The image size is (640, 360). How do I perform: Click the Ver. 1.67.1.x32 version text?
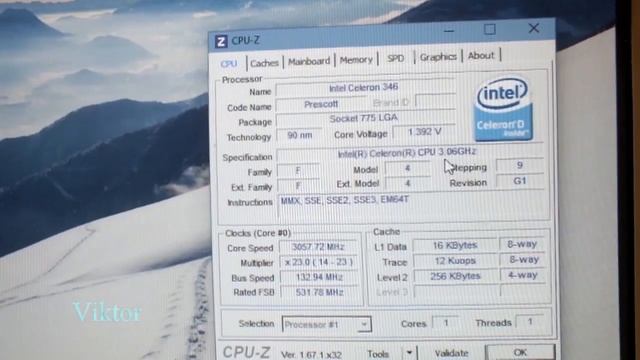click(311, 355)
